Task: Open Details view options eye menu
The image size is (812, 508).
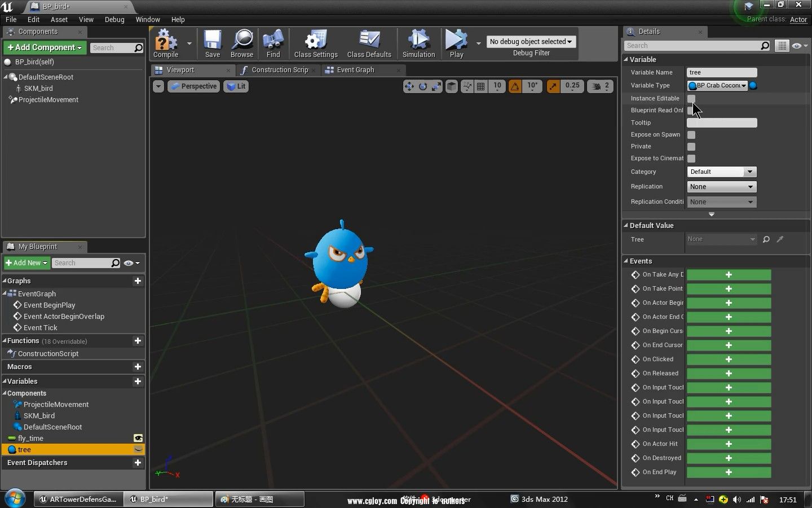Action: pos(800,46)
